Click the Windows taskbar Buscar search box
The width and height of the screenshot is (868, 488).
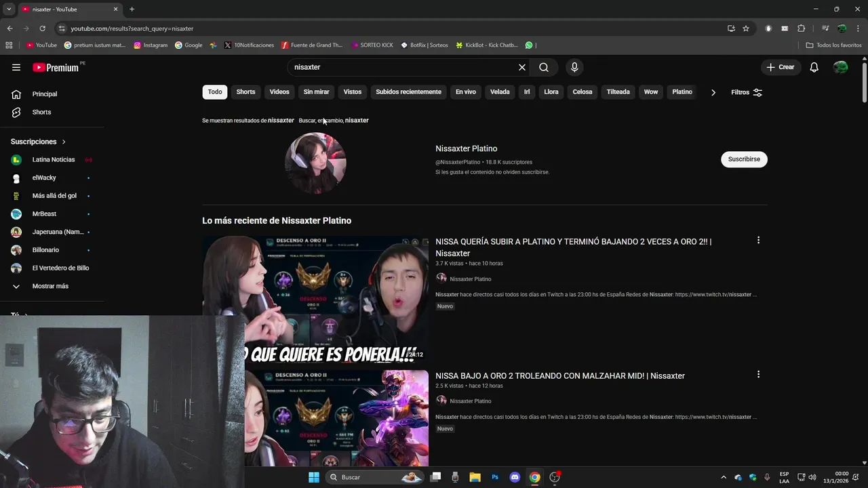(x=374, y=477)
